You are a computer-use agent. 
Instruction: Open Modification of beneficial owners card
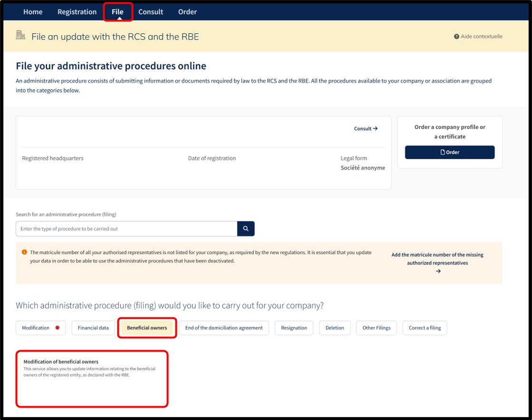tap(92, 379)
